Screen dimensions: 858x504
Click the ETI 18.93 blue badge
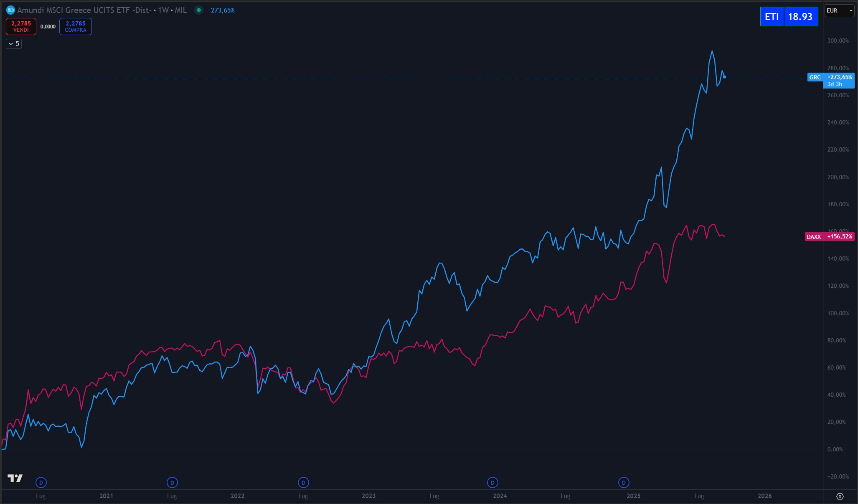(x=789, y=17)
